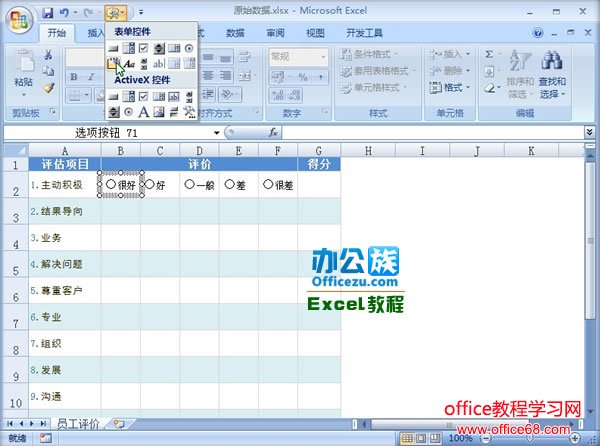
Task: Select the 很差 option button
Action: (278, 185)
